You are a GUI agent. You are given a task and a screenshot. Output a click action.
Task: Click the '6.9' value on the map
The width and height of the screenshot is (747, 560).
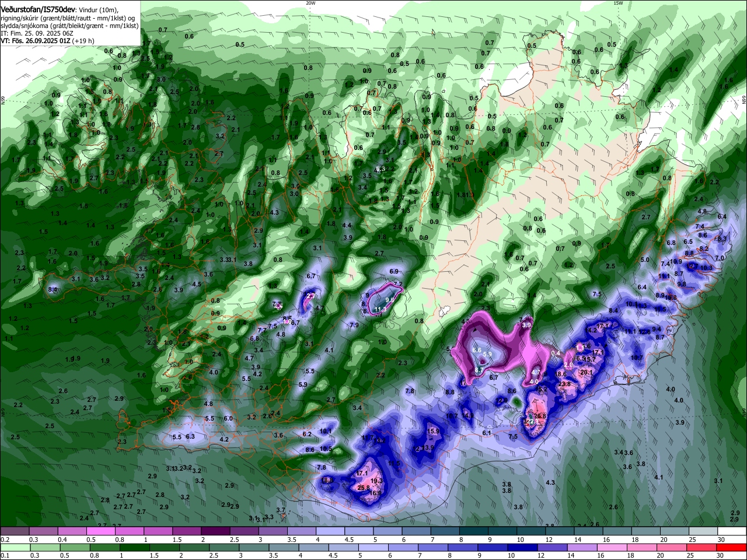pos(394,271)
